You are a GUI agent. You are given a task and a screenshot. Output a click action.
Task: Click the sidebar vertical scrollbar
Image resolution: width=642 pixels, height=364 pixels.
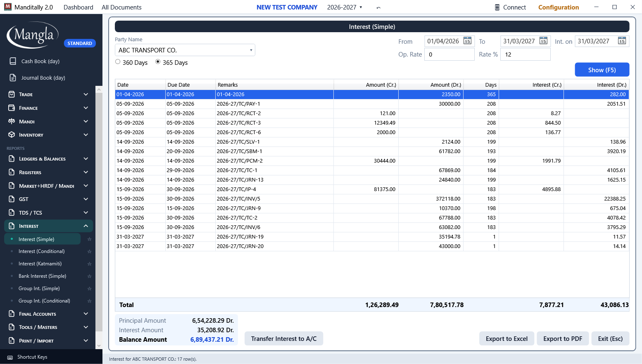pyautogui.click(x=99, y=212)
